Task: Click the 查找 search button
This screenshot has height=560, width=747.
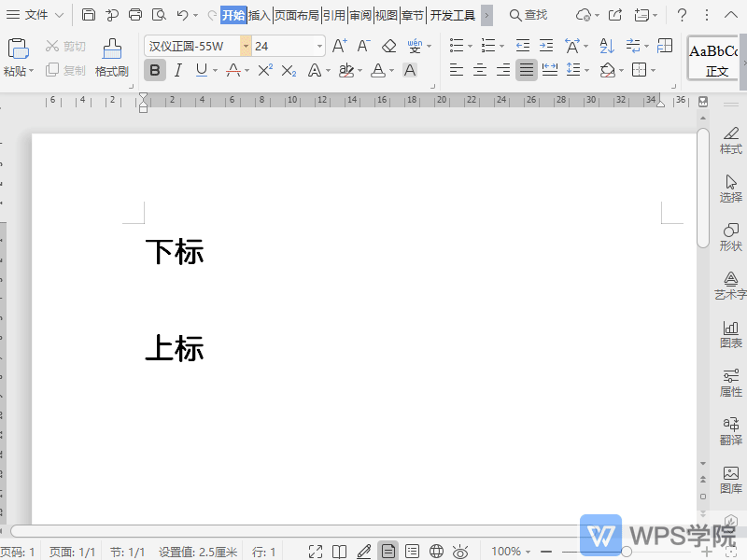Action: coord(528,15)
